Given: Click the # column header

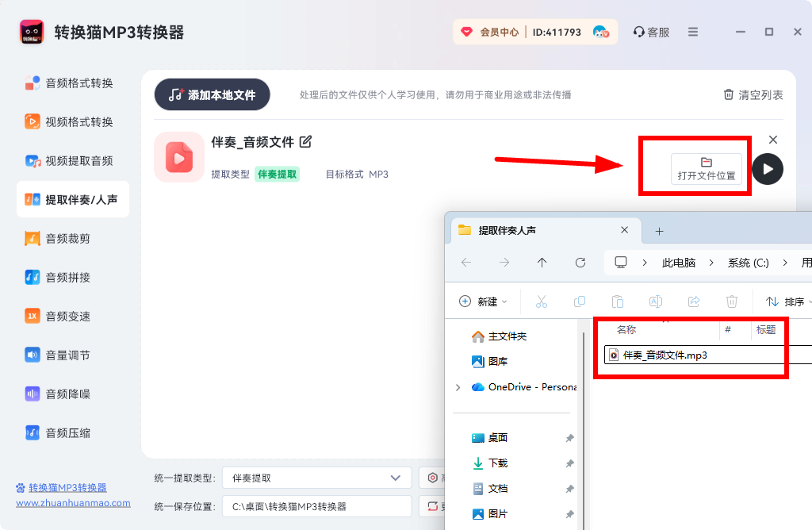Looking at the screenshot, I should [x=728, y=329].
